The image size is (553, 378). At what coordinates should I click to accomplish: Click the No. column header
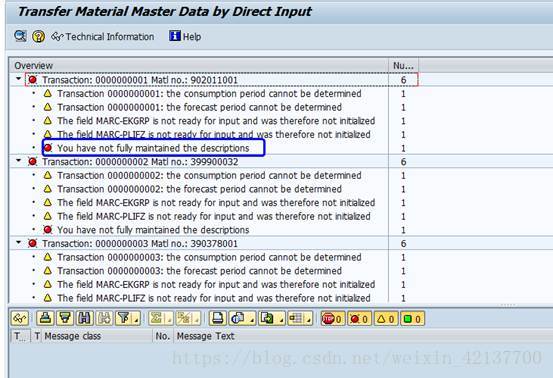[163, 336]
